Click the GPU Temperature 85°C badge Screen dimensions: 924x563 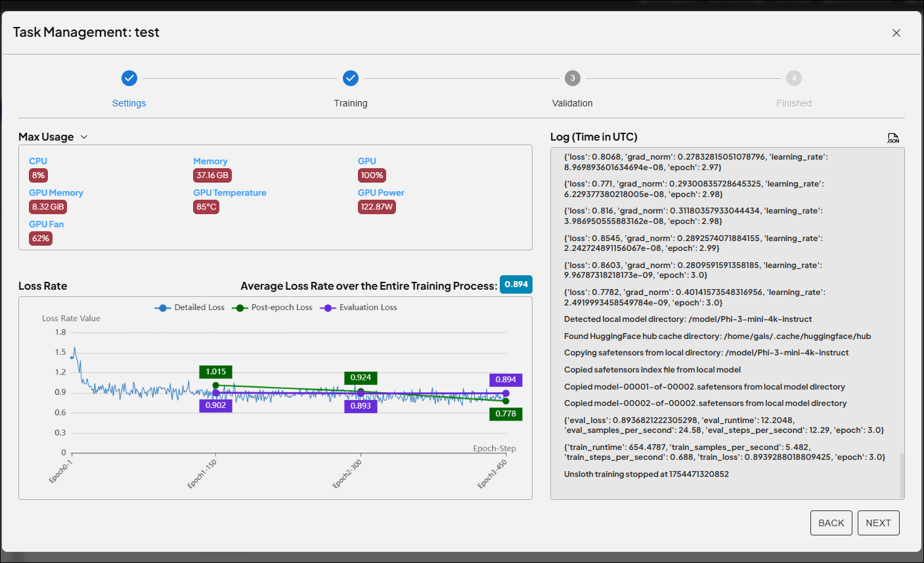pyautogui.click(x=206, y=207)
